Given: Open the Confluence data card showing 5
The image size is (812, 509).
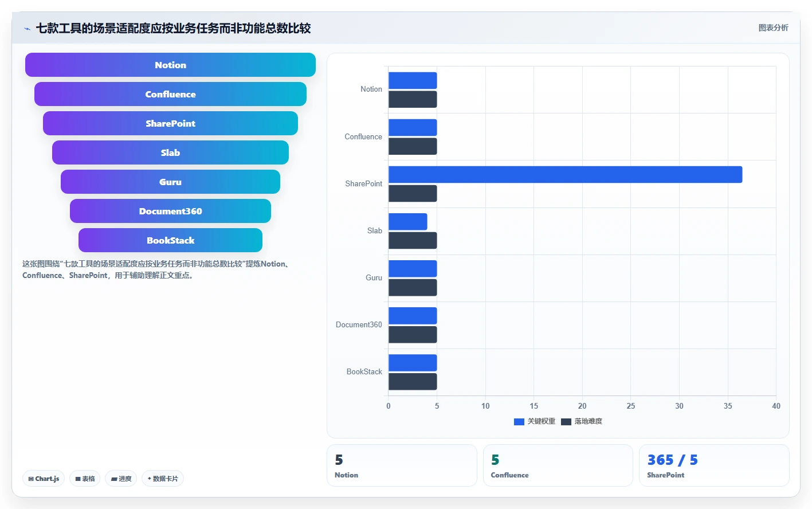Looking at the screenshot, I should (x=558, y=465).
